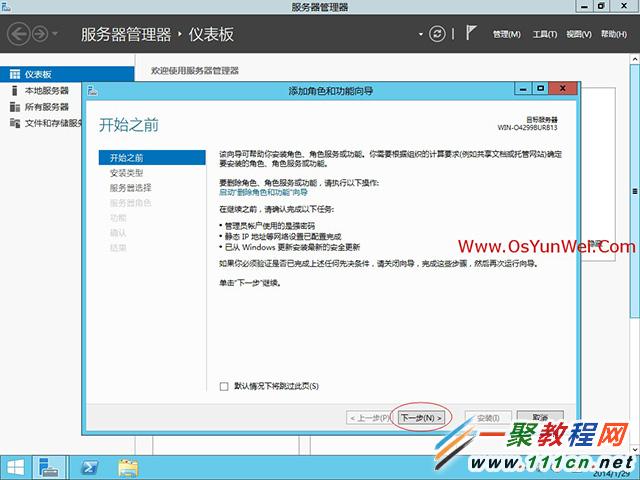640x480 pixels.
Task: Click the 仪表板 dashboard icon in sidebar
Action: (x=15, y=74)
